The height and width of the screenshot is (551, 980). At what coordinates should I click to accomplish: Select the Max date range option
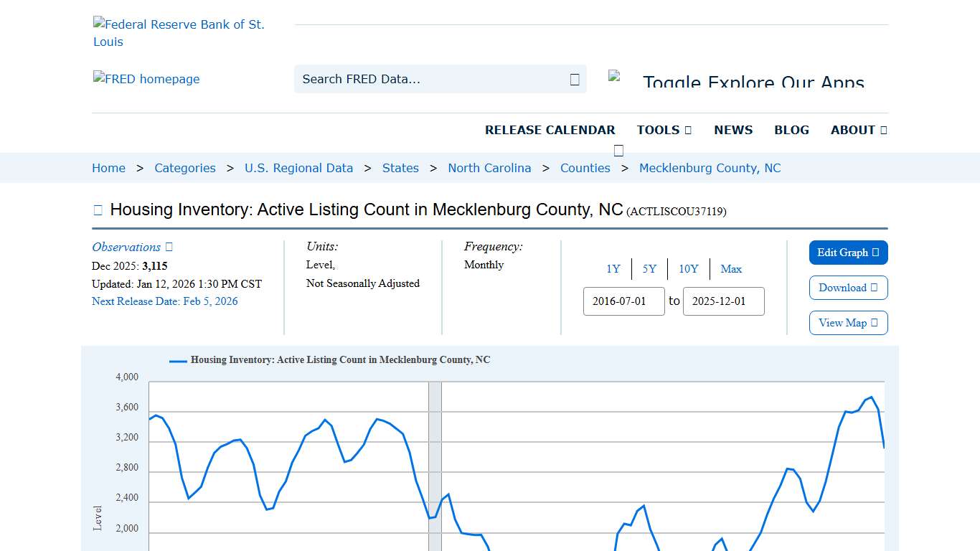[x=731, y=269]
